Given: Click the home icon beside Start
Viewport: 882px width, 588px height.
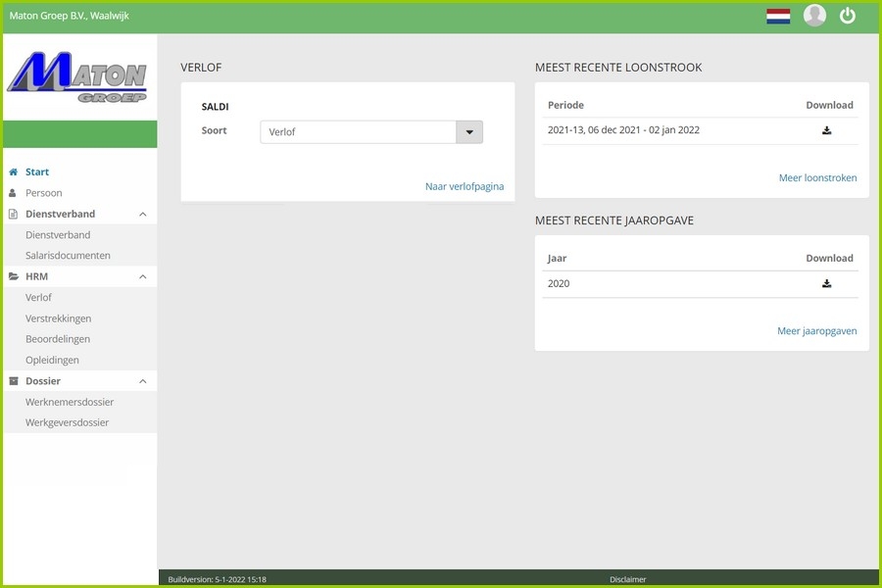Looking at the screenshot, I should tap(14, 172).
